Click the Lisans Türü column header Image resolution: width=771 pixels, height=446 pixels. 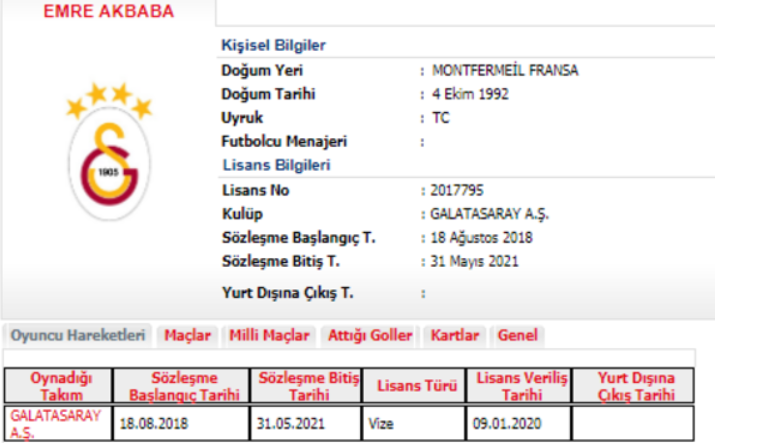414,386
